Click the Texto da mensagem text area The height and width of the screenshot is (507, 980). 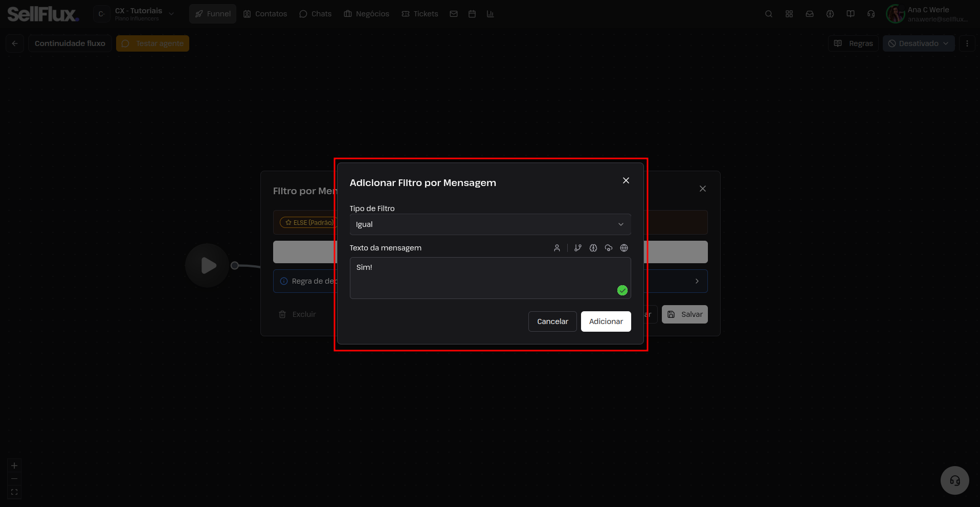click(x=490, y=278)
